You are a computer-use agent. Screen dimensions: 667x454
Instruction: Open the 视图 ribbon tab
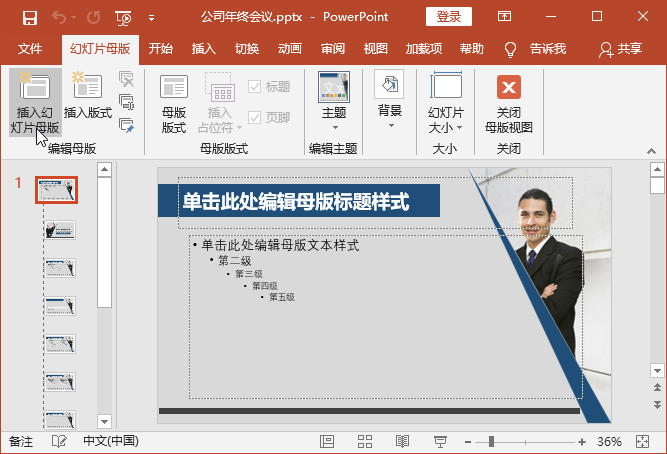[x=376, y=49]
